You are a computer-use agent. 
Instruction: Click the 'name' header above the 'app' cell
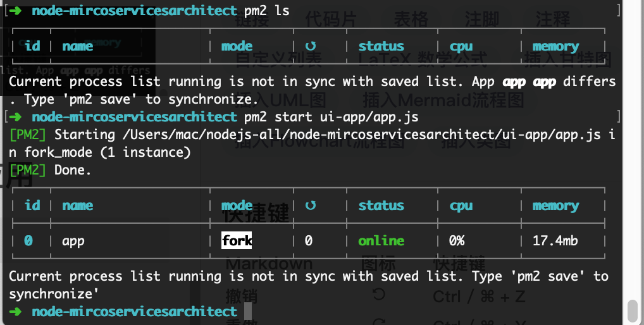[78, 205]
